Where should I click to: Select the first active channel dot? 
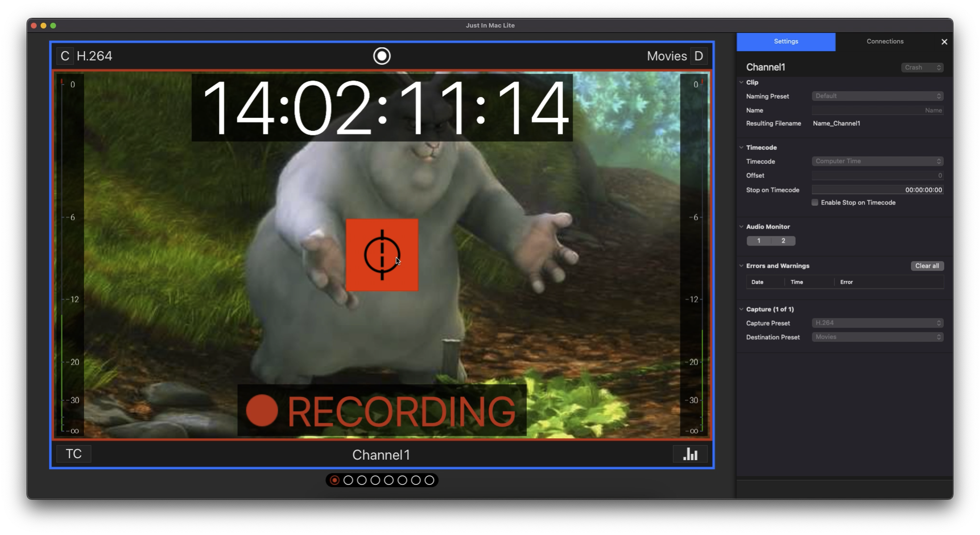point(334,480)
